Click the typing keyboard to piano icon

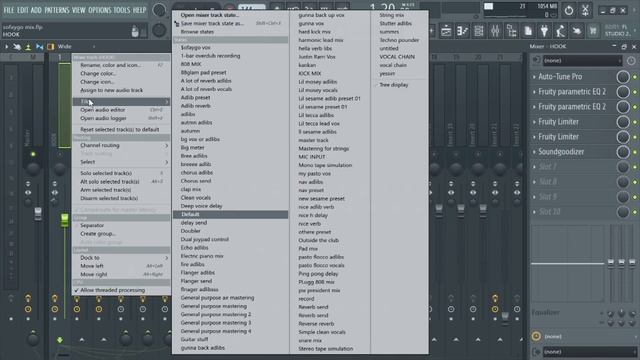135,31
